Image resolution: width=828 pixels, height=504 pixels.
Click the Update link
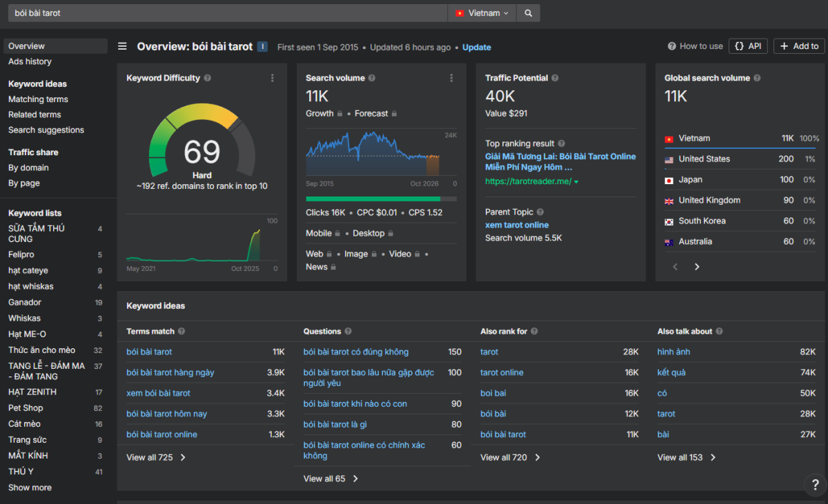(x=477, y=48)
